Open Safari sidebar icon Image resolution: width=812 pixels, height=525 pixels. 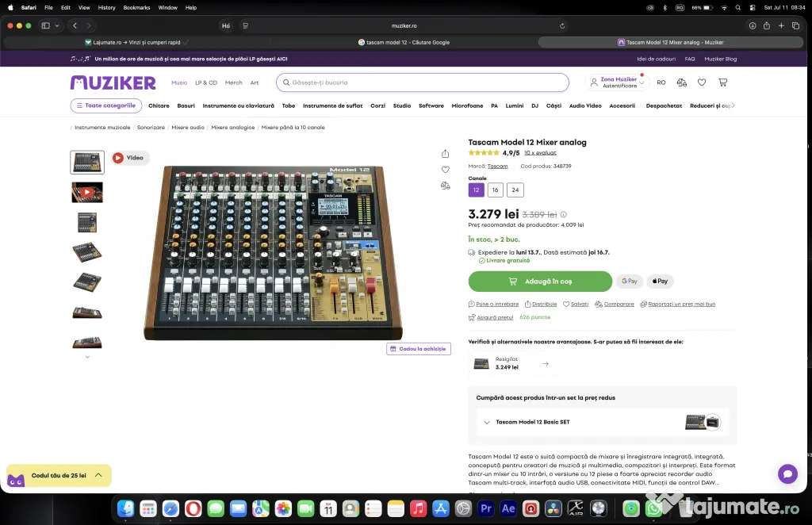[x=45, y=25]
